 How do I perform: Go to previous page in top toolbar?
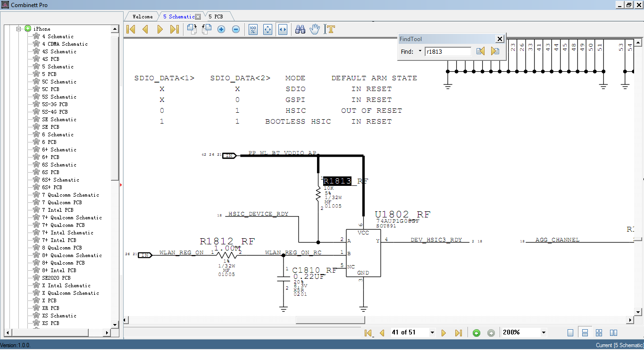145,29
